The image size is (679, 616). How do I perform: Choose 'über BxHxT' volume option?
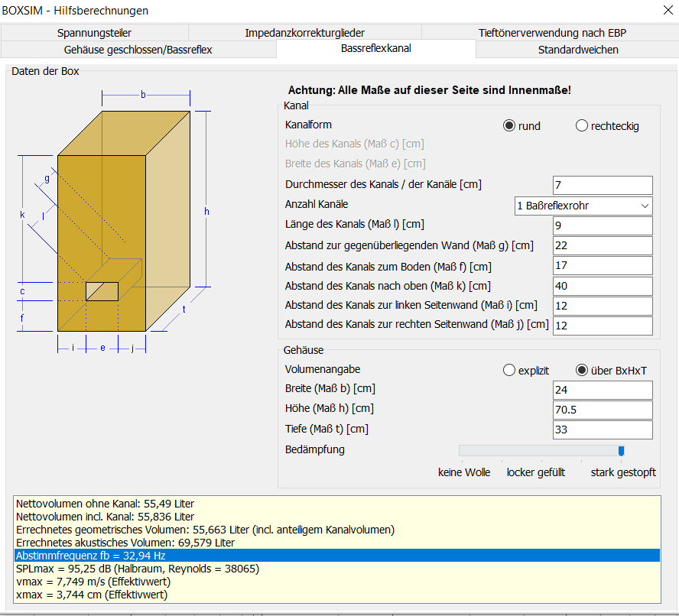click(611, 371)
